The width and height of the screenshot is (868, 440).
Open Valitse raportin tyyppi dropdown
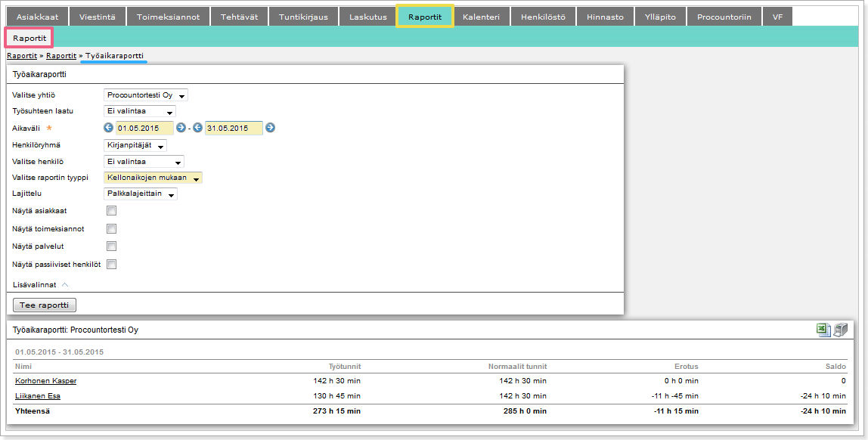(153, 178)
